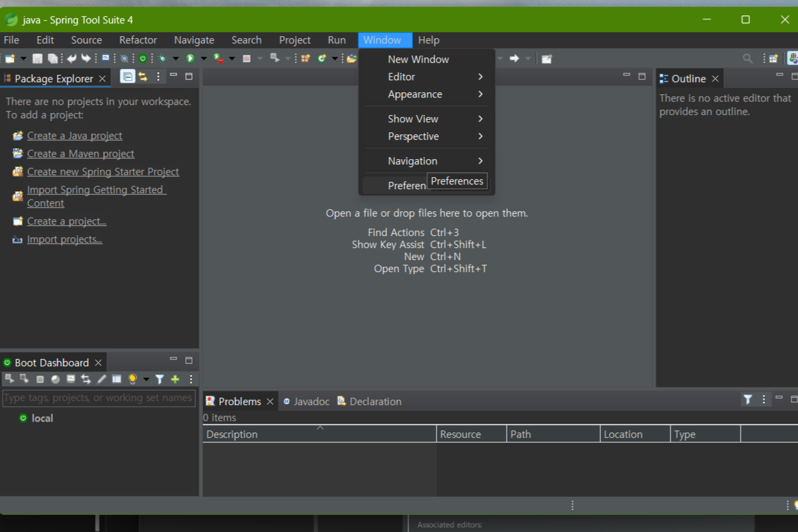
Task: Click Create a Java project link
Action: coord(74,136)
